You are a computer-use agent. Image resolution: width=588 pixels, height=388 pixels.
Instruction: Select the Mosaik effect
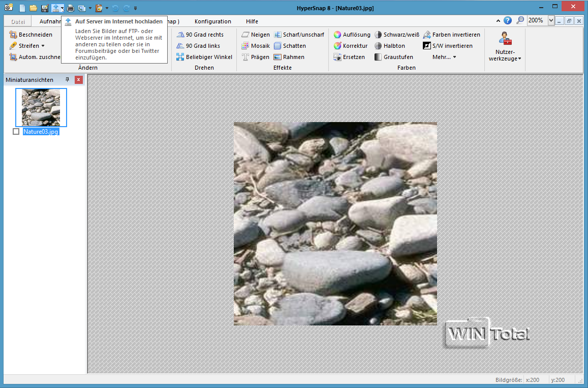point(256,46)
